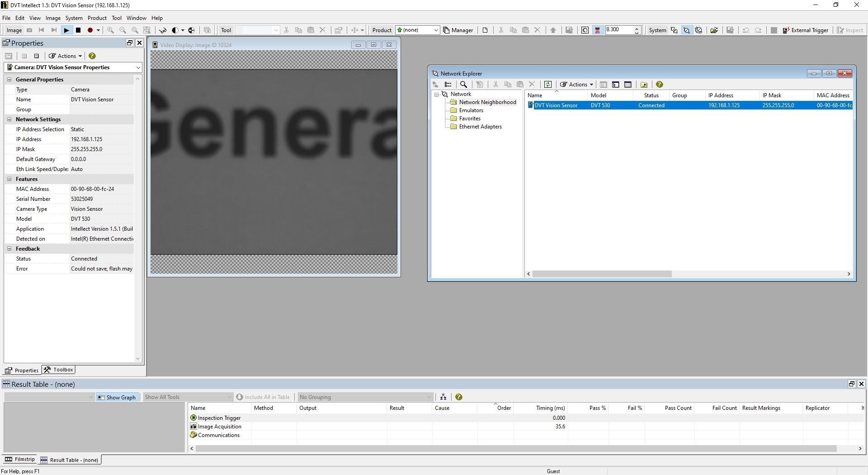Open the Product Manager
Screen dimensions: 868x475
point(458,30)
